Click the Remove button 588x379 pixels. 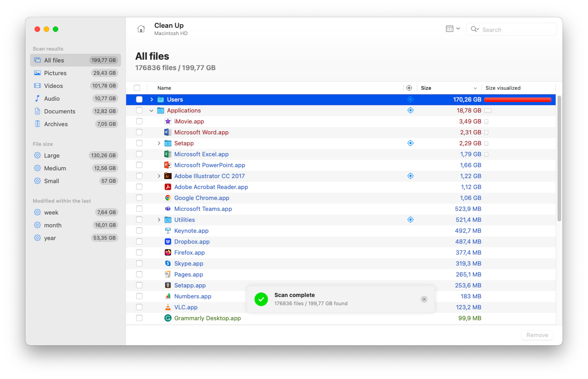pos(537,335)
